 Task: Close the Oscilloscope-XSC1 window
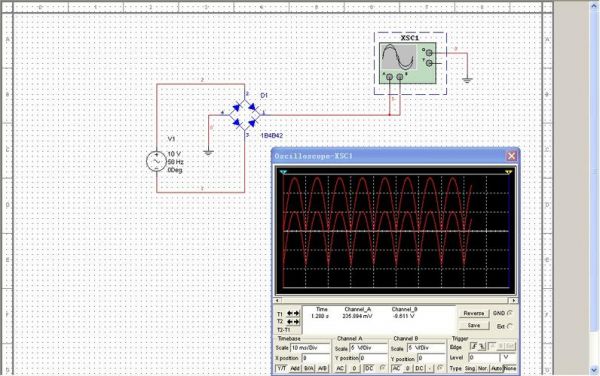(x=511, y=156)
